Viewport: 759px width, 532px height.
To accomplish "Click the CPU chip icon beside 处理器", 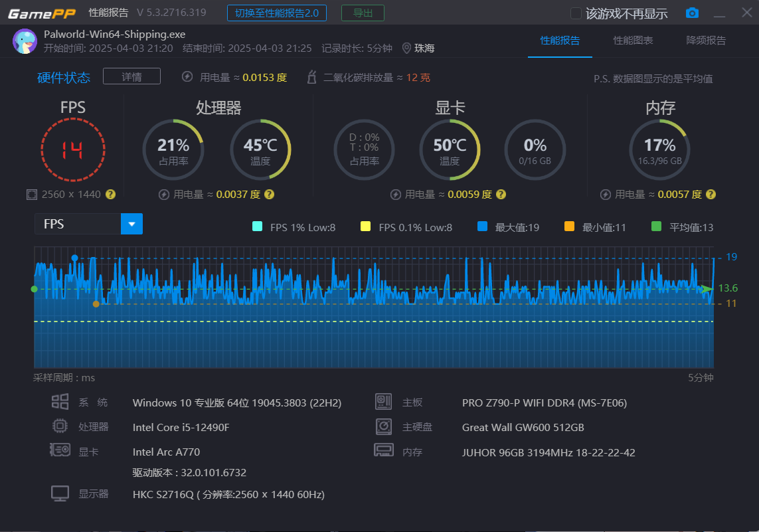I will 60,426.
